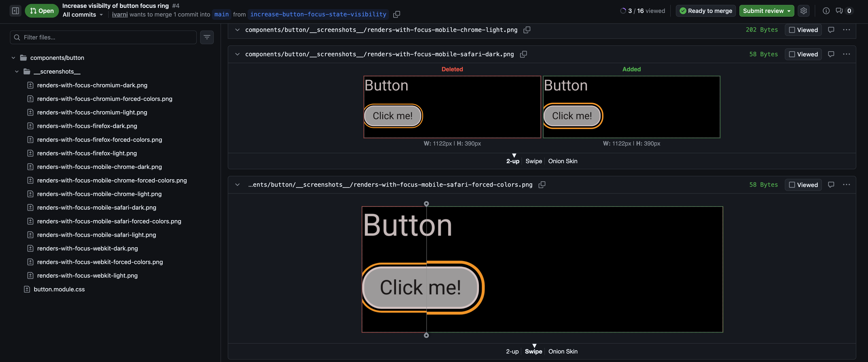This screenshot has height=362, width=868.
Task: Open renders-with-focus-chromium-dark.png in tree
Action: tap(92, 85)
